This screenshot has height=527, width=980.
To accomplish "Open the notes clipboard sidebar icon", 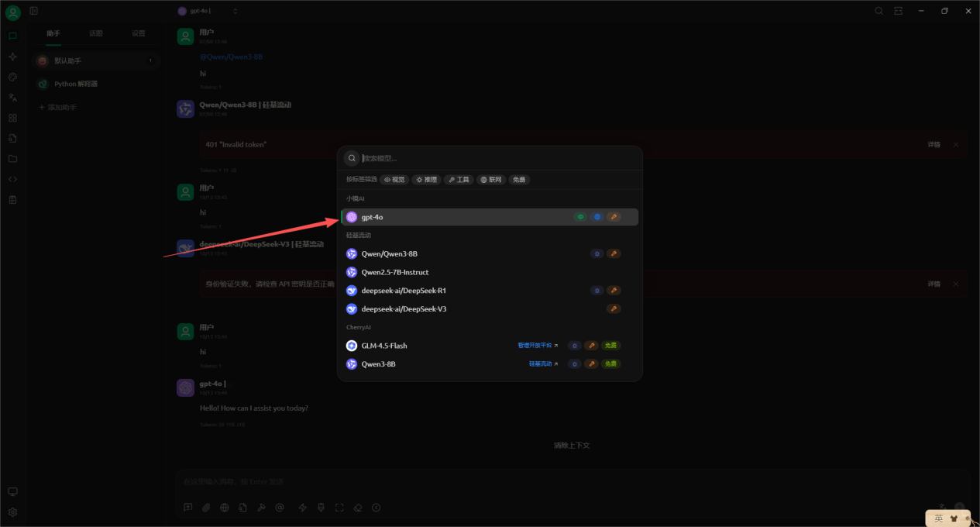I will pos(12,199).
